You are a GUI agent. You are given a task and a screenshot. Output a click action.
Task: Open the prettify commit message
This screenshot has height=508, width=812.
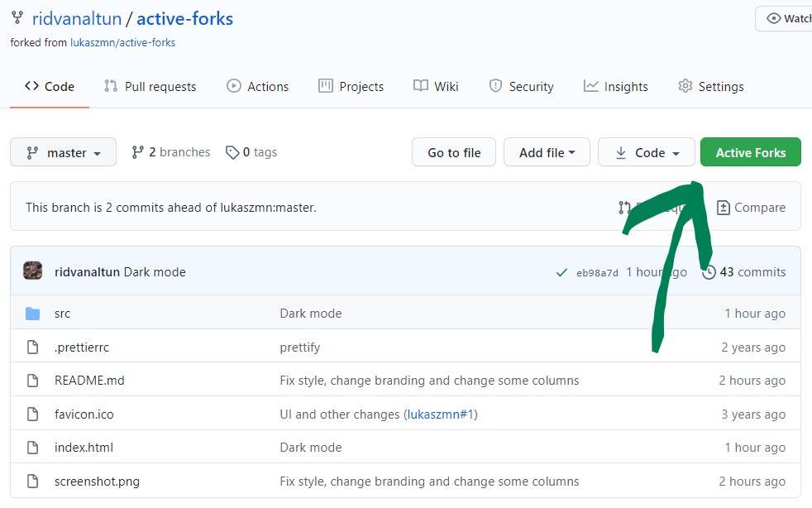point(300,347)
